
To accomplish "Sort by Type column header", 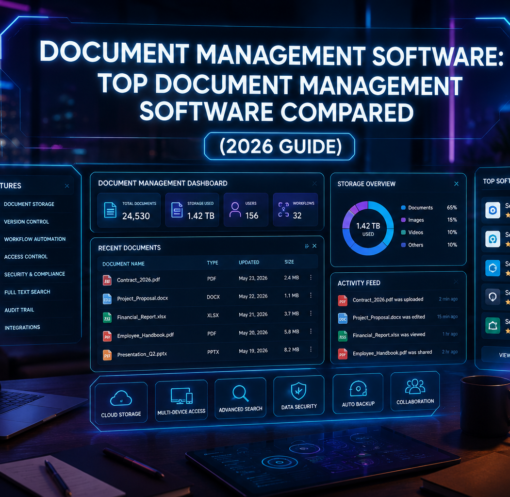I will [212, 263].
